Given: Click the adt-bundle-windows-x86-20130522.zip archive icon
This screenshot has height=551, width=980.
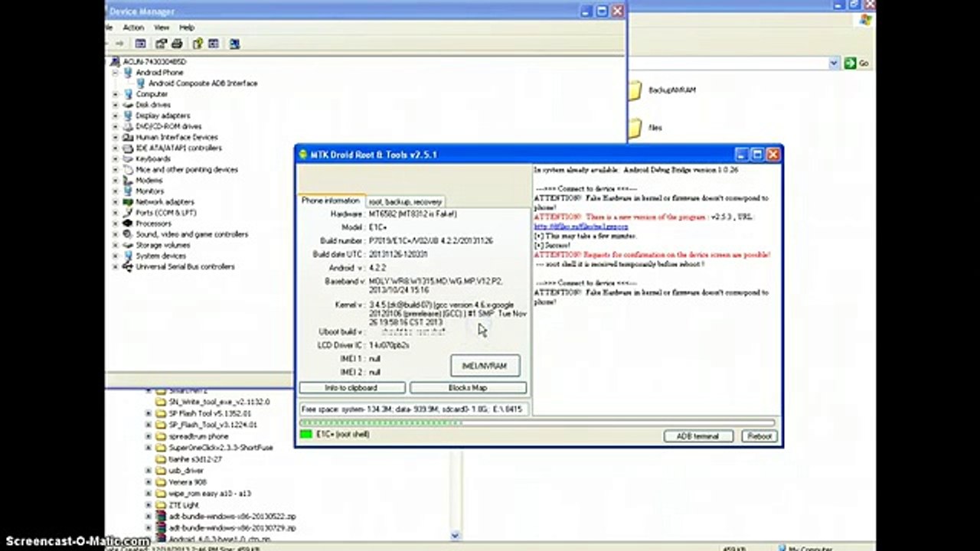Looking at the screenshot, I should pos(161,517).
